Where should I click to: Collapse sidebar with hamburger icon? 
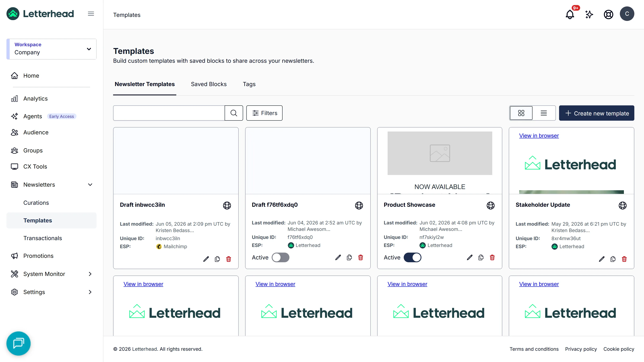[91, 14]
